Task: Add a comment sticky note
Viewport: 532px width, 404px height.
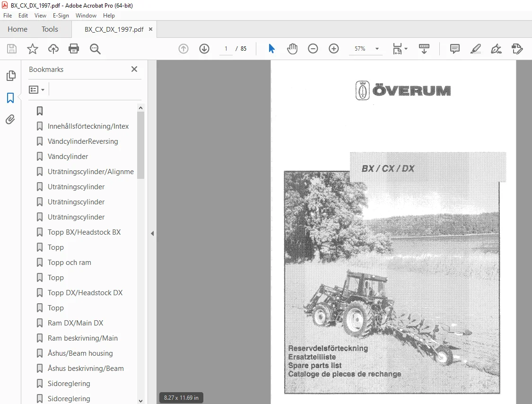Action: pos(454,49)
